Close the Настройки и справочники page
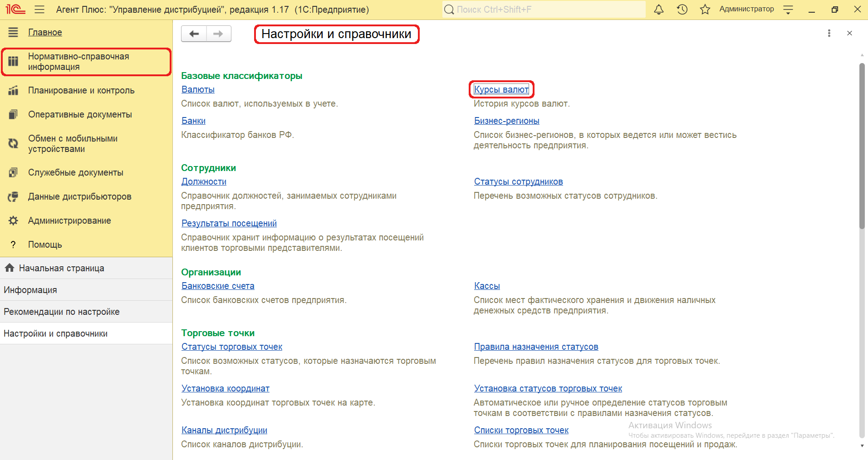 click(x=849, y=33)
